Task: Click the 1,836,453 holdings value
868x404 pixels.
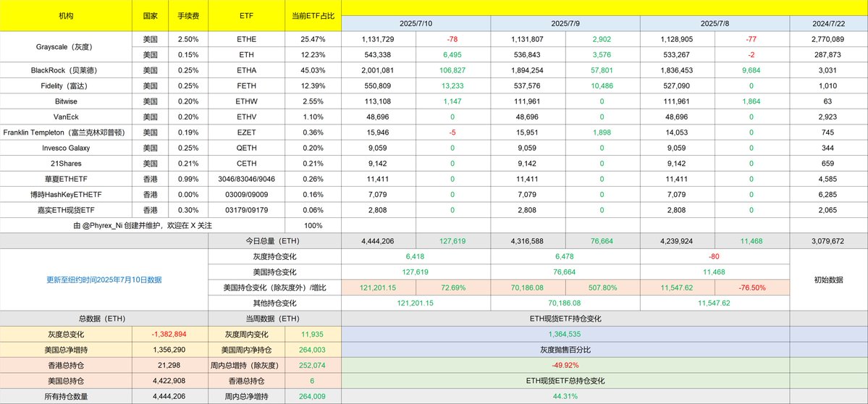Action: (x=676, y=70)
